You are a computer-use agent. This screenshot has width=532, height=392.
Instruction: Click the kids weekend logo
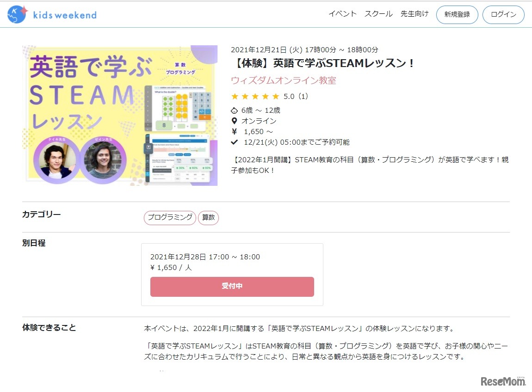click(52, 15)
